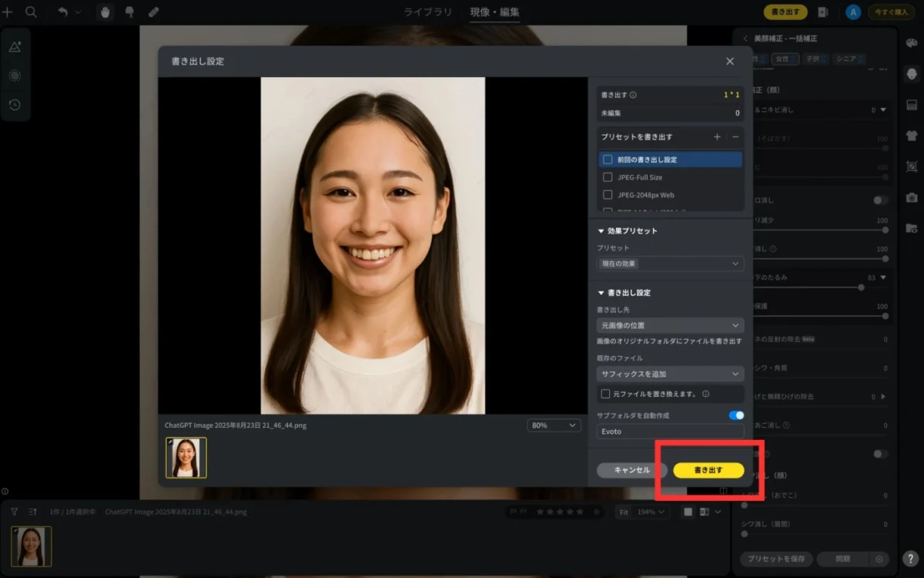The width and height of the screenshot is (924, 578).
Task: Click the back arrow beside 美顔補正 - 一括補正
Action: click(x=745, y=39)
